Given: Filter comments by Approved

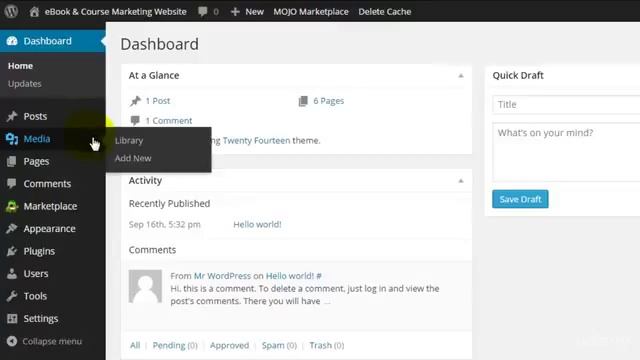Looking at the screenshot, I should click(229, 345).
